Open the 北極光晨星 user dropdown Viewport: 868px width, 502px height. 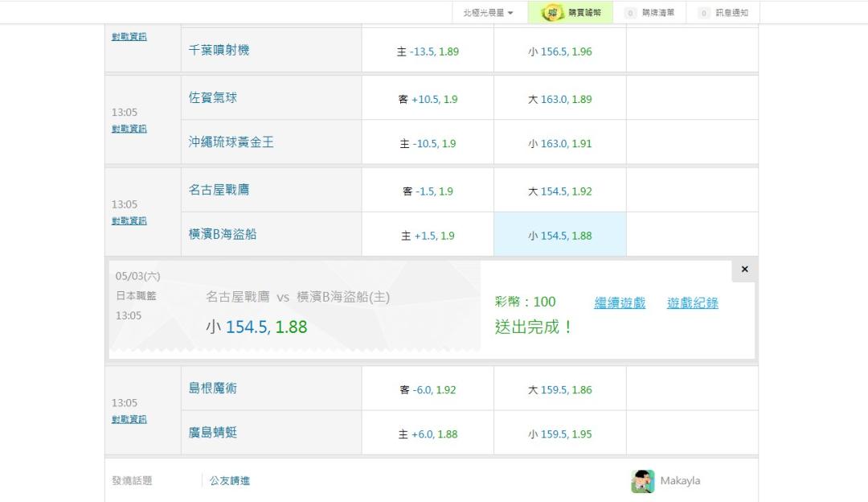(488, 13)
